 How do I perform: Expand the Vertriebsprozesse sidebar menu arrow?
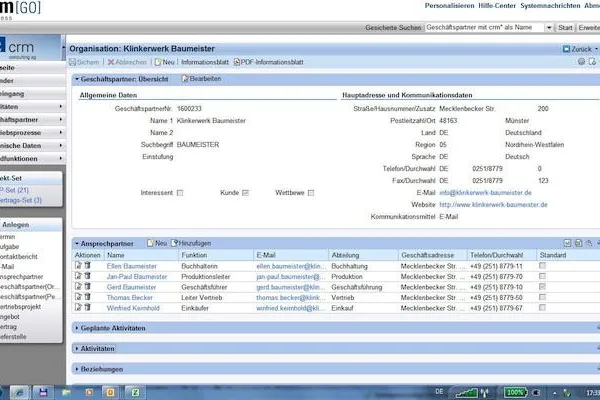pyautogui.click(x=60, y=132)
